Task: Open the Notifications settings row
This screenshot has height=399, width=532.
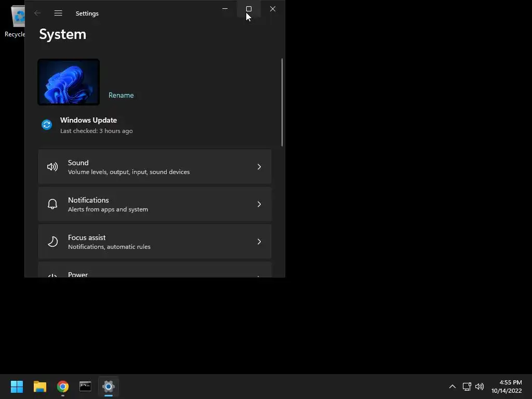Action: (155, 204)
